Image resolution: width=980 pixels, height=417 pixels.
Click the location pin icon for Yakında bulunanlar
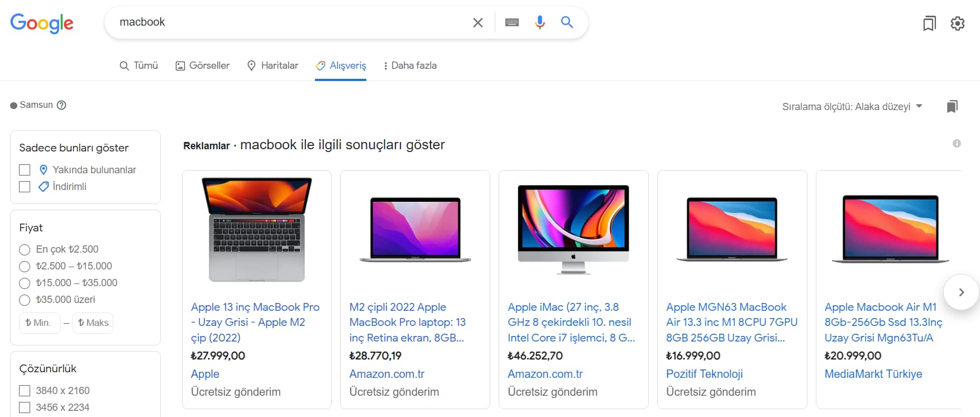44,170
